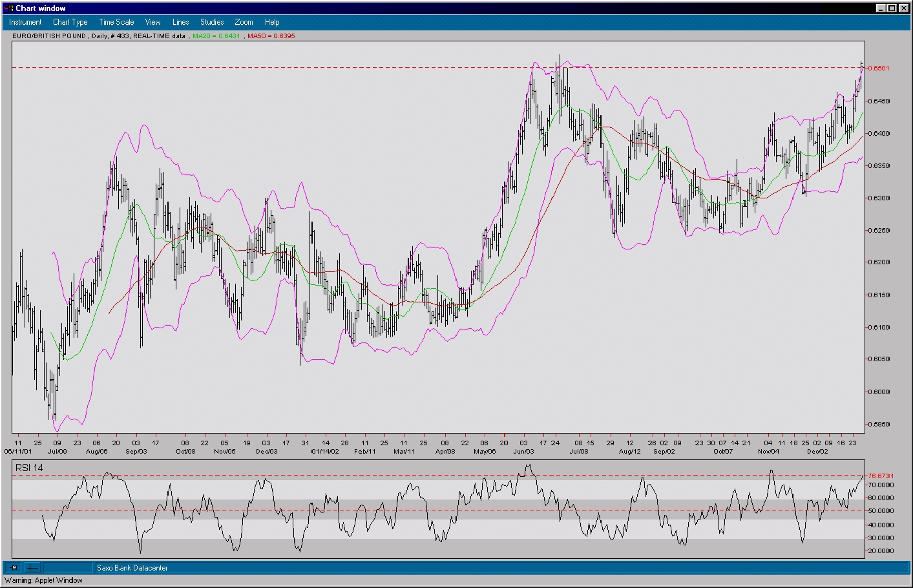Screen dimensions: 913x588
Task: Click the pin icon in the bottom toolbar
Action: click(x=14, y=567)
